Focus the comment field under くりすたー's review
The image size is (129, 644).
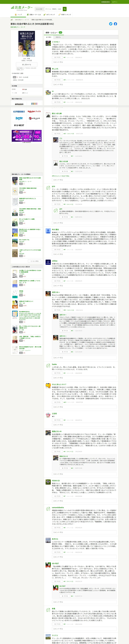coord(84,62)
